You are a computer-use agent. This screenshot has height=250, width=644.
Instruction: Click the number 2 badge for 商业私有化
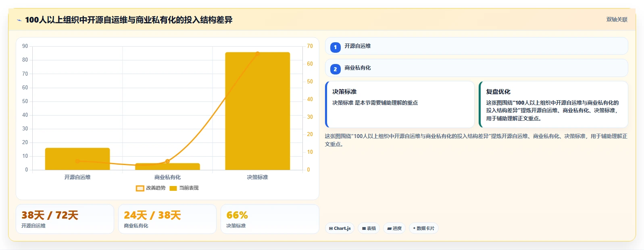pos(335,69)
